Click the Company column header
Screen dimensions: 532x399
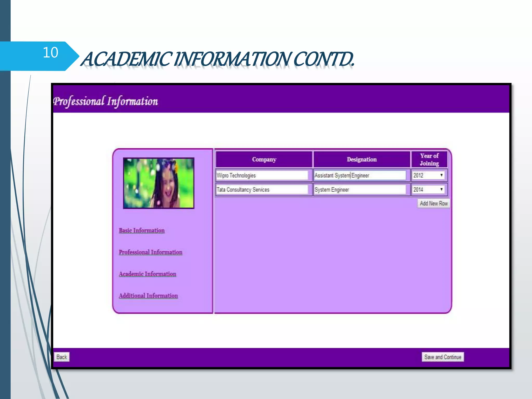[264, 159]
